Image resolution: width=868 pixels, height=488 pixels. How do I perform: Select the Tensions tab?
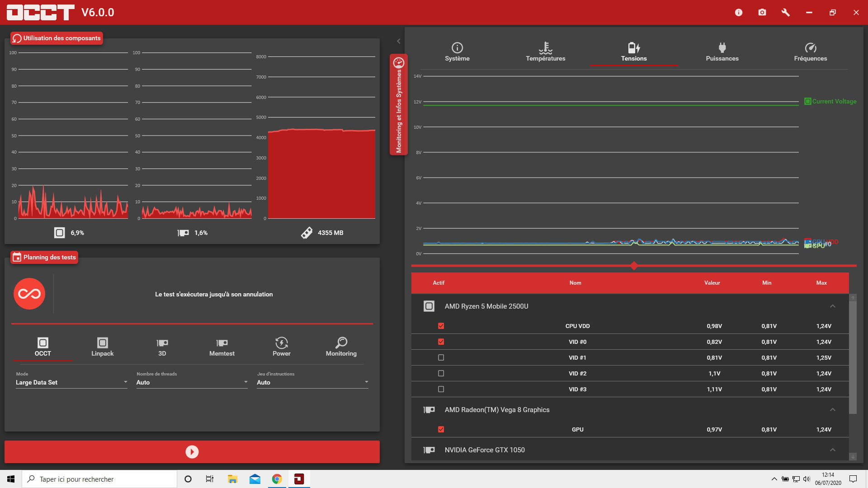tap(634, 52)
